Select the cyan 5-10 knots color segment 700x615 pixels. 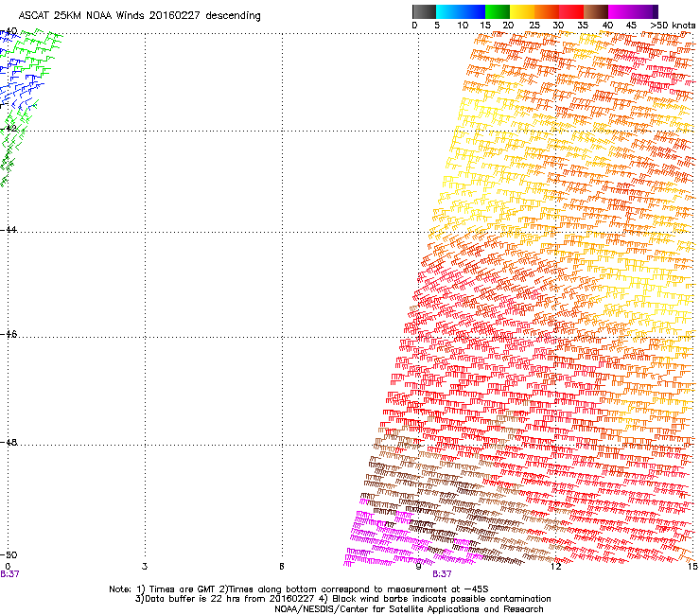click(448, 11)
